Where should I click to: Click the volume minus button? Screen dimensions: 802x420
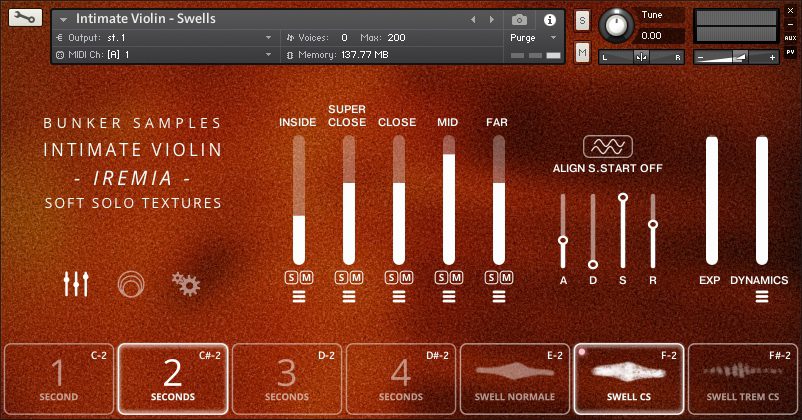pyautogui.click(x=700, y=58)
